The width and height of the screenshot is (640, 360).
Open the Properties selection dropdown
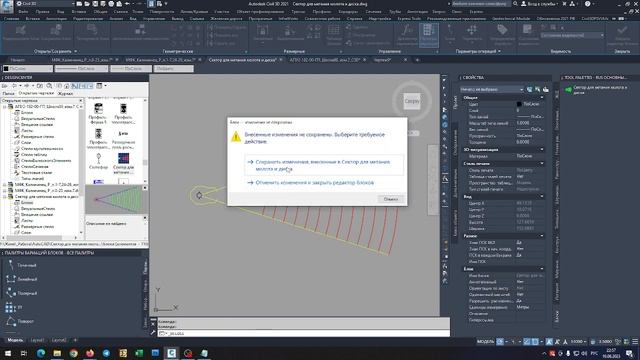coord(491,89)
